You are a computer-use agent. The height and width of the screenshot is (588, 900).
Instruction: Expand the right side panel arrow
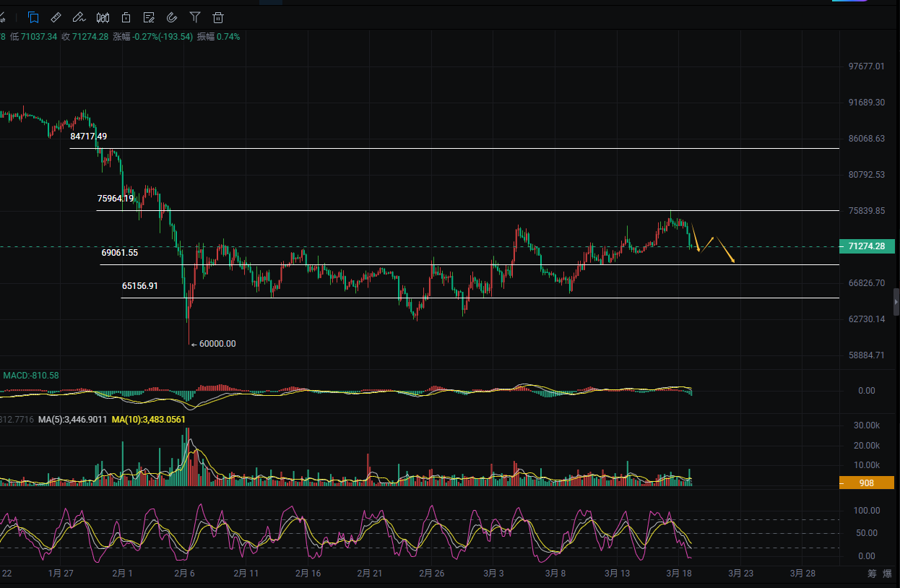tap(896, 301)
